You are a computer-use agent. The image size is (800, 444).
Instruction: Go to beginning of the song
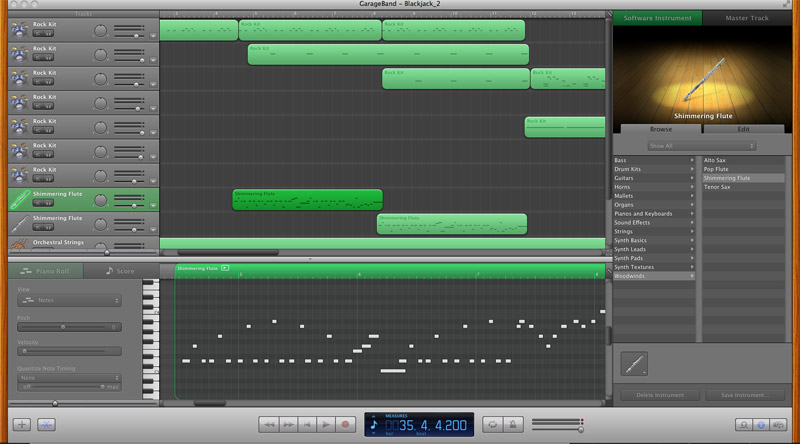307,425
